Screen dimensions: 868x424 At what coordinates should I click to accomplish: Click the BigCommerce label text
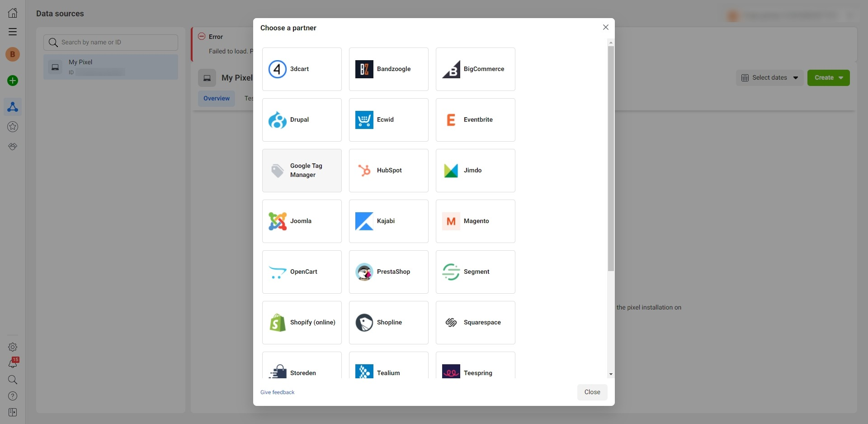(x=484, y=69)
